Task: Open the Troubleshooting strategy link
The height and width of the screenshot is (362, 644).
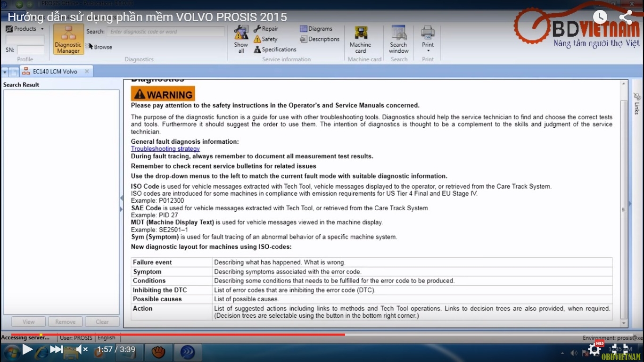Action: coord(165,149)
